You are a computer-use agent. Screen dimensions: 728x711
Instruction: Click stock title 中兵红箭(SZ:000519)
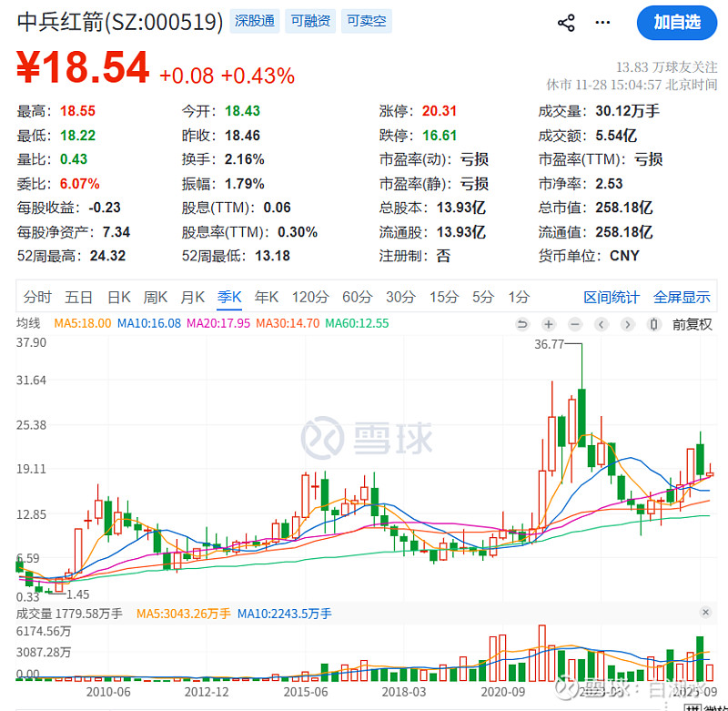coord(120,22)
